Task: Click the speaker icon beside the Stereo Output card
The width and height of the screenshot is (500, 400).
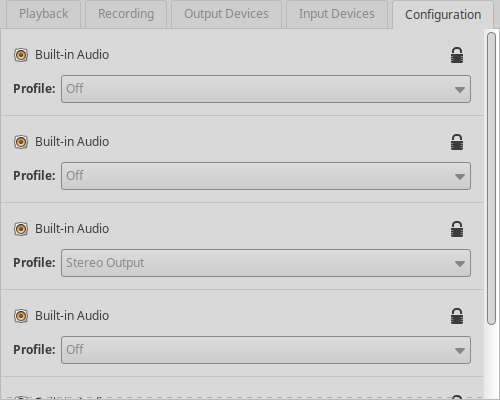Action: coord(21,229)
